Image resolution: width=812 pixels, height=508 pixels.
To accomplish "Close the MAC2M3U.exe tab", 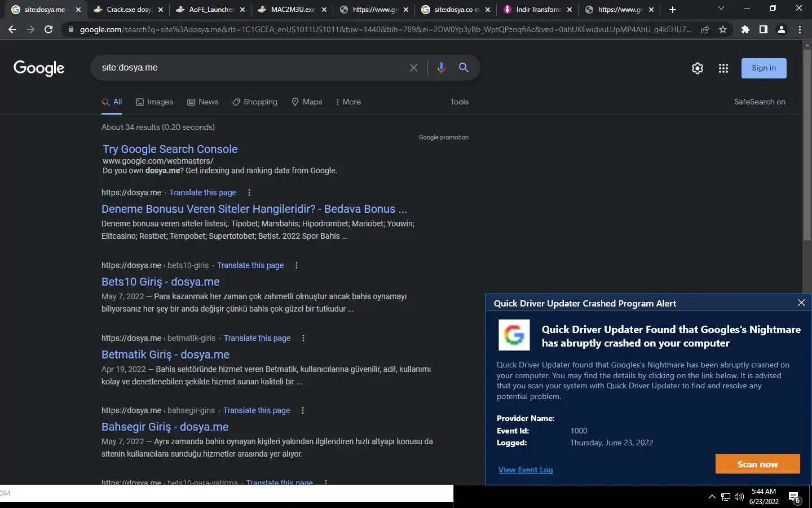I will point(324,10).
